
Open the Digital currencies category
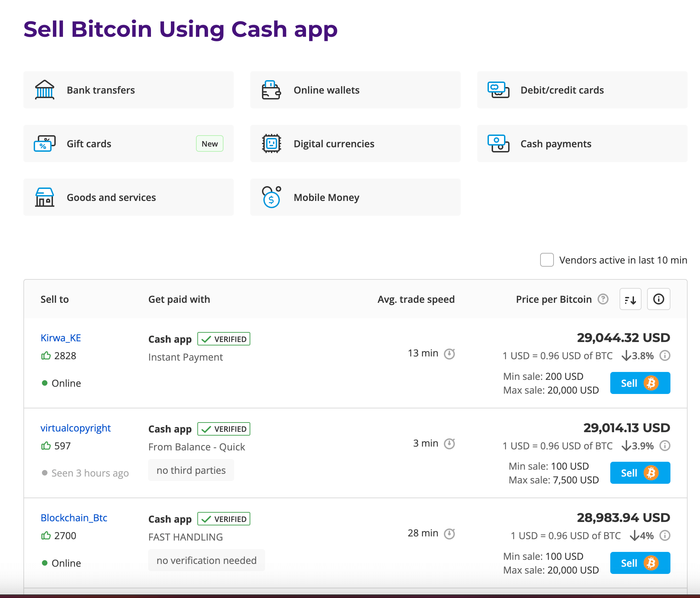coord(355,143)
